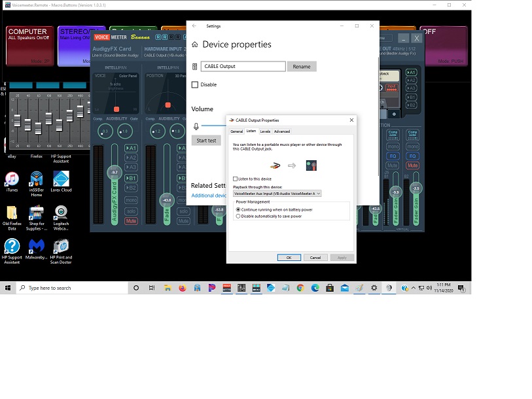Check the Listen to this device checkbox
The image size is (532, 399).
(234, 179)
